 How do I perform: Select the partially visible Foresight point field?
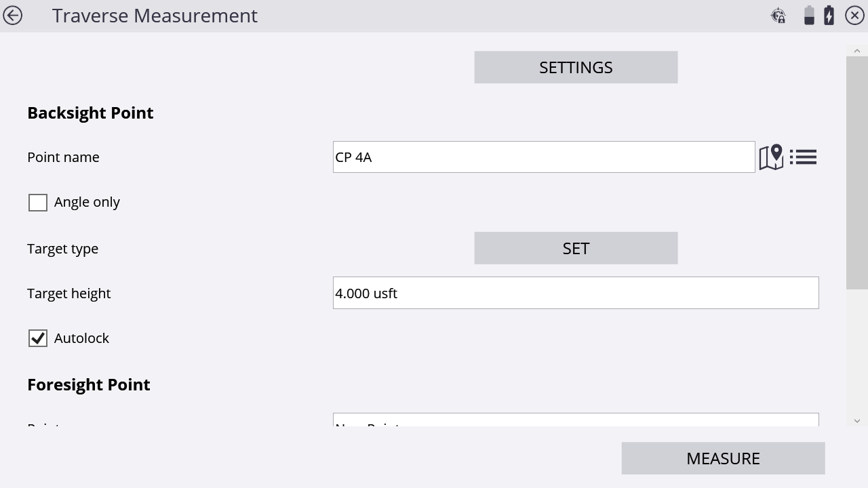[576, 420]
